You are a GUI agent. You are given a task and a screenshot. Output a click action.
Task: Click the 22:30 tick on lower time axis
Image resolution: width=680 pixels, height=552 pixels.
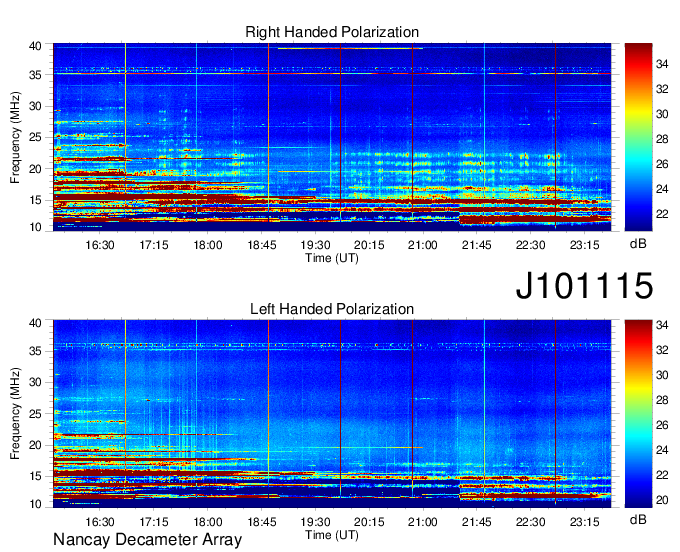530,522
